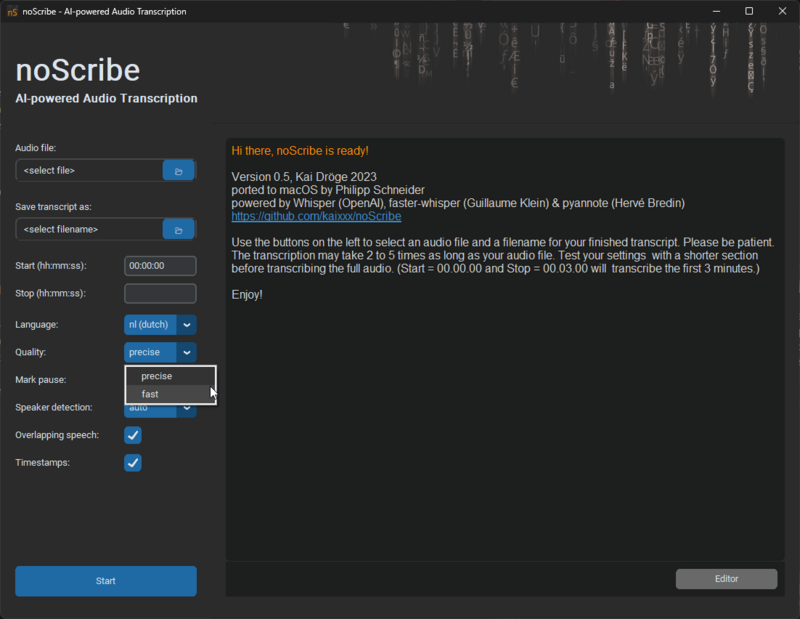Click the Speaker detection dropdown chevron
Viewport: 800px width, 619px height.
(186, 407)
